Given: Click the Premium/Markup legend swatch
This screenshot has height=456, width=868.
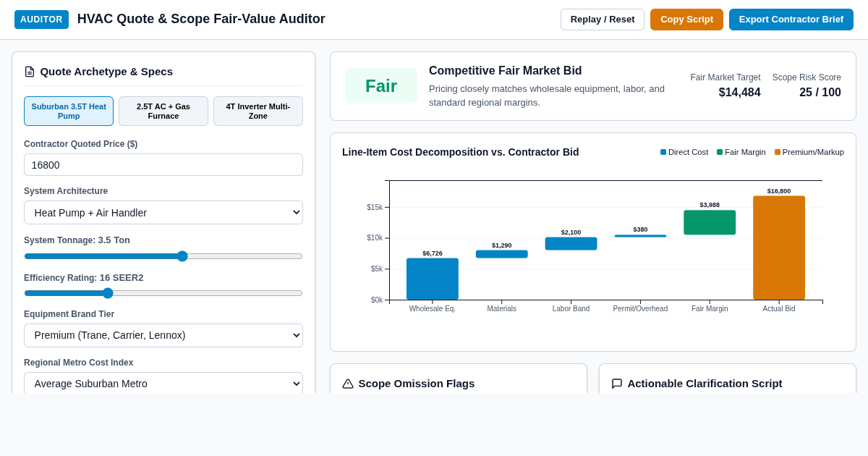Looking at the screenshot, I should 778,152.
